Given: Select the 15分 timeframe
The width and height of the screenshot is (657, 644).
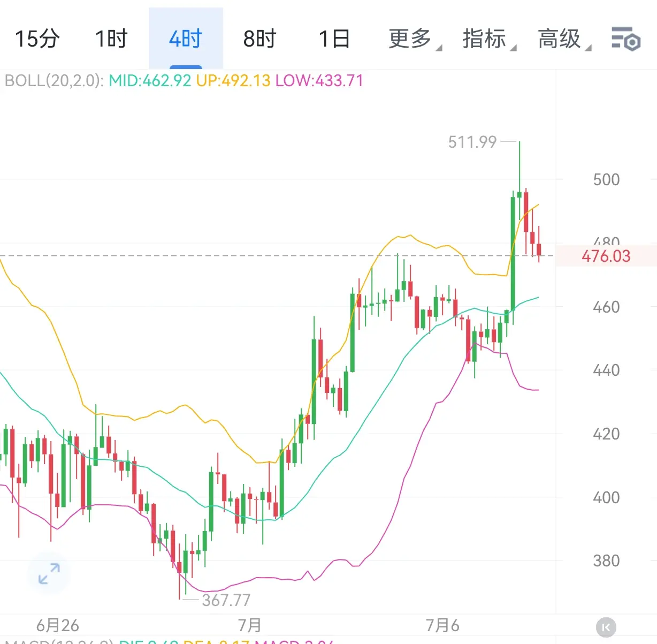Looking at the screenshot, I should pos(37,39).
